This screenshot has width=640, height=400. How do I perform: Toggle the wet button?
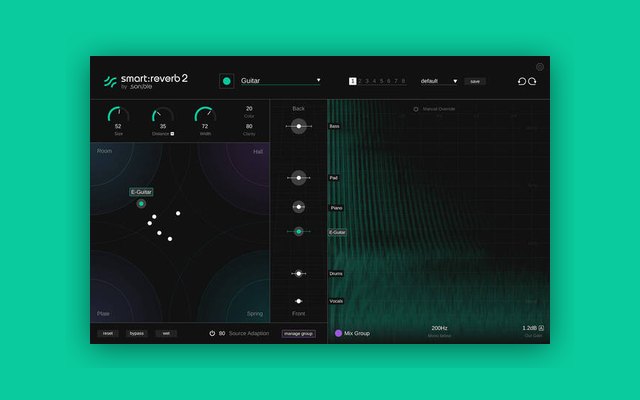[x=166, y=333]
